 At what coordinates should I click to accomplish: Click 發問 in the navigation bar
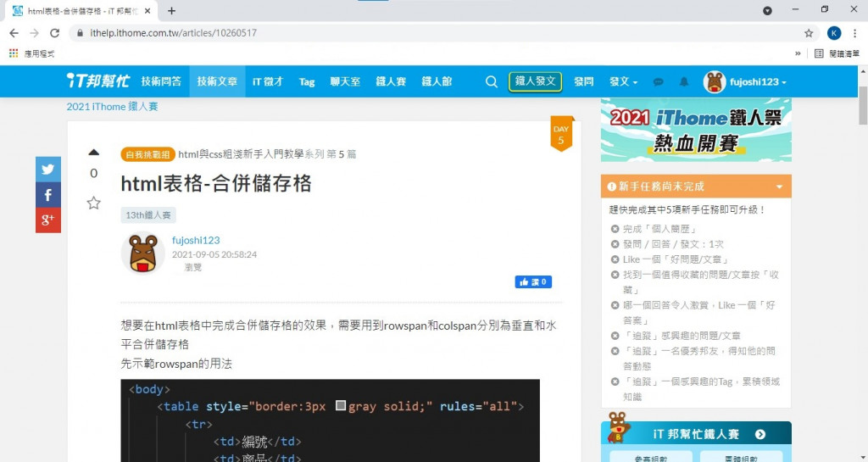(583, 81)
